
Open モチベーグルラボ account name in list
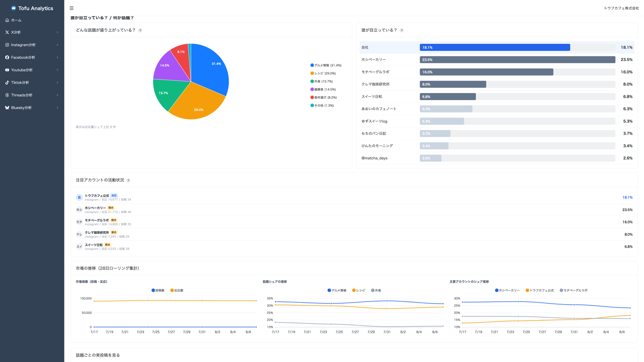pos(97,220)
